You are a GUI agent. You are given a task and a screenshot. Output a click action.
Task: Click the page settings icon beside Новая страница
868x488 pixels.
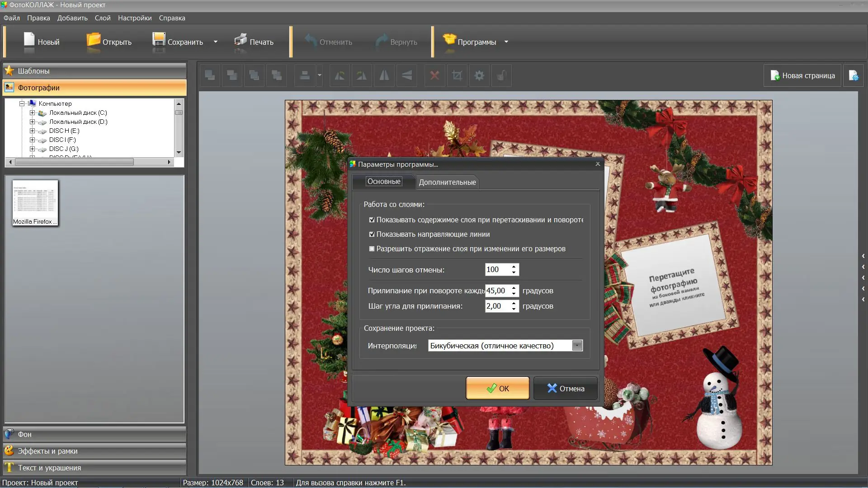click(853, 75)
